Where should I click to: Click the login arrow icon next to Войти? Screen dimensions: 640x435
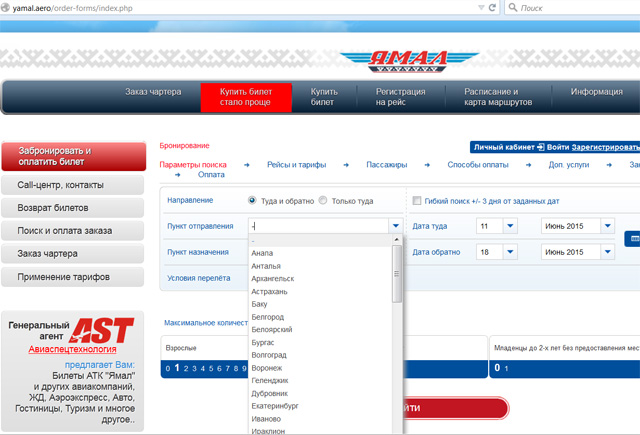541,147
